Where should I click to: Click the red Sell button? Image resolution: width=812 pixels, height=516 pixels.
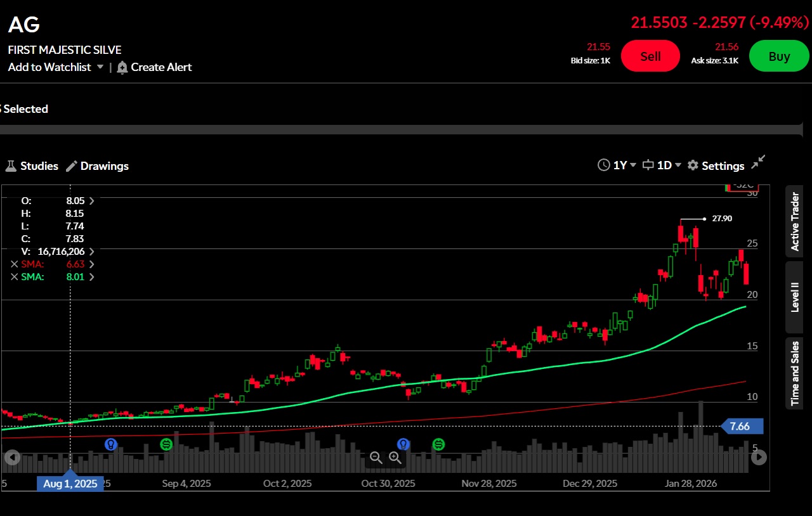[x=650, y=56]
